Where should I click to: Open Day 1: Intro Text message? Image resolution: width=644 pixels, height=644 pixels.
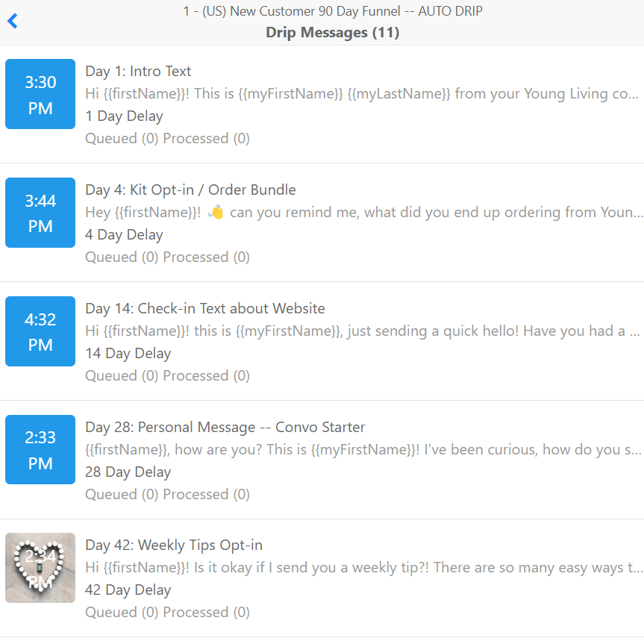(x=138, y=72)
